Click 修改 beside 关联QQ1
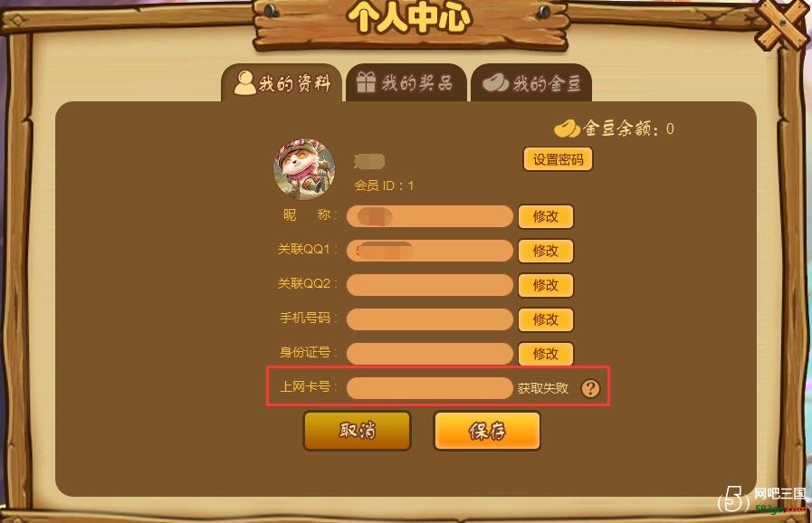 545,251
